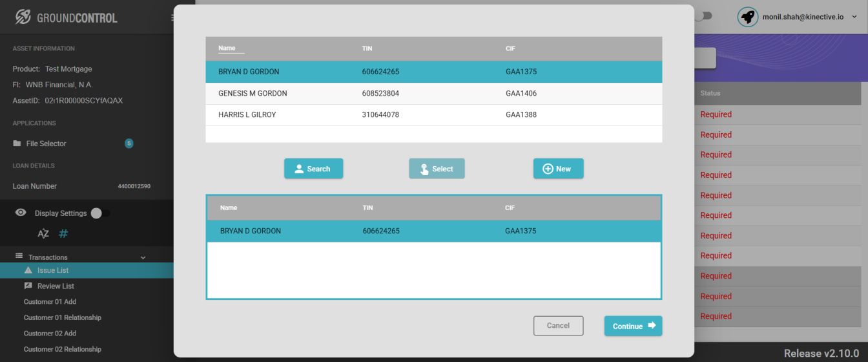868x362 pixels.
Task: Click the eye icon beside Display Settings
Action: click(x=21, y=213)
